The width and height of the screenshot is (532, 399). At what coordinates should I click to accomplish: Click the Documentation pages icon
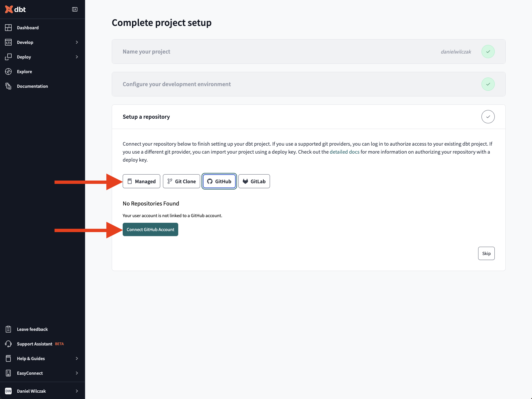[x=8, y=86]
